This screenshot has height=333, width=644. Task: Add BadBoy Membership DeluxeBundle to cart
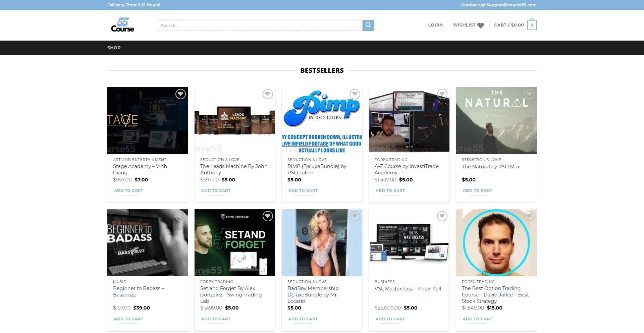(x=303, y=319)
